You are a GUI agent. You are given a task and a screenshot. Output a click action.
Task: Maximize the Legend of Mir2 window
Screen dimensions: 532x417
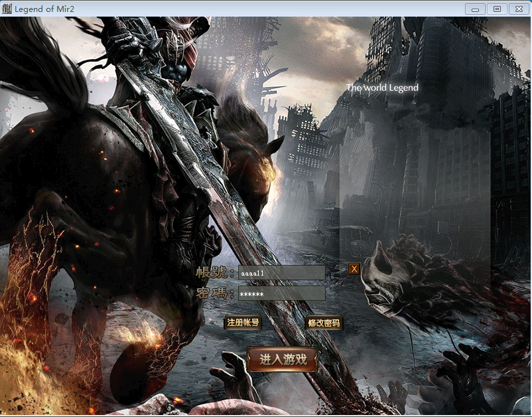coord(497,9)
